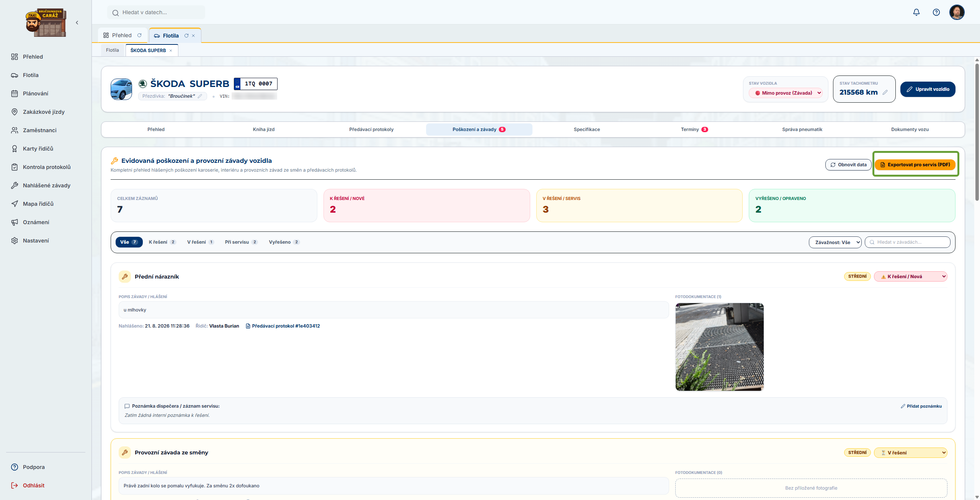The height and width of the screenshot is (500, 980).
Task: Open the help question mark icon in header
Action: (x=936, y=12)
